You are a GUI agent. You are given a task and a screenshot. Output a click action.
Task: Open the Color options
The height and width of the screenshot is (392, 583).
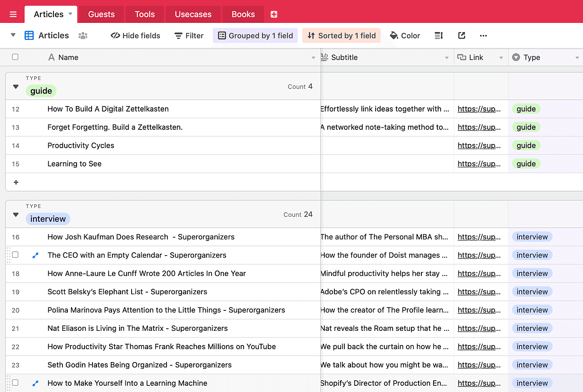405,35
